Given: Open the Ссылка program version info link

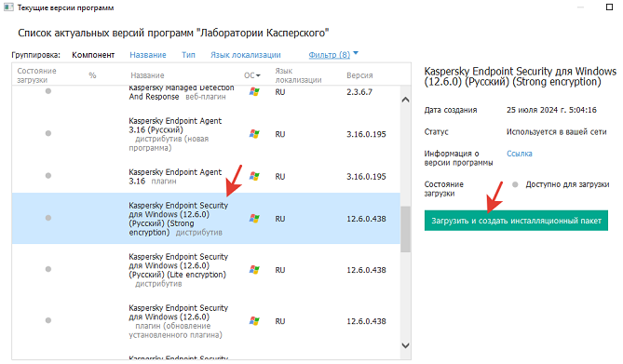Looking at the screenshot, I should point(520,154).
